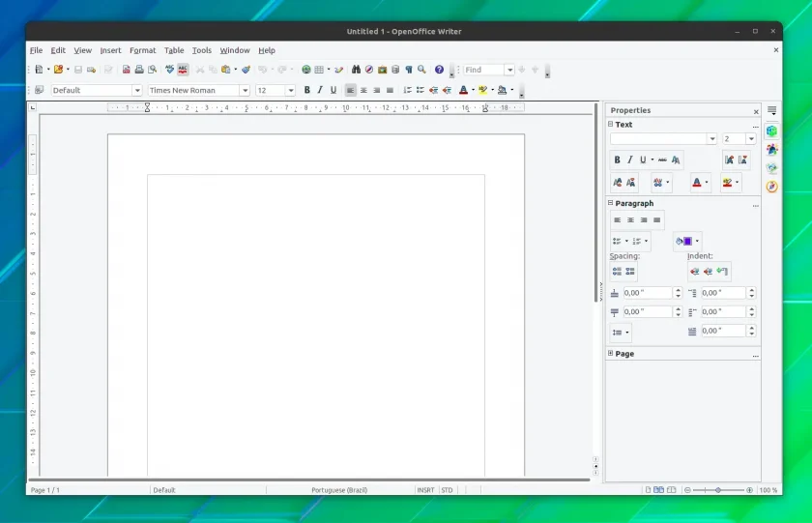This screenshot has width=812, height=523.
Task: Click the Insert Table grid icon
Action: point(319,70)
